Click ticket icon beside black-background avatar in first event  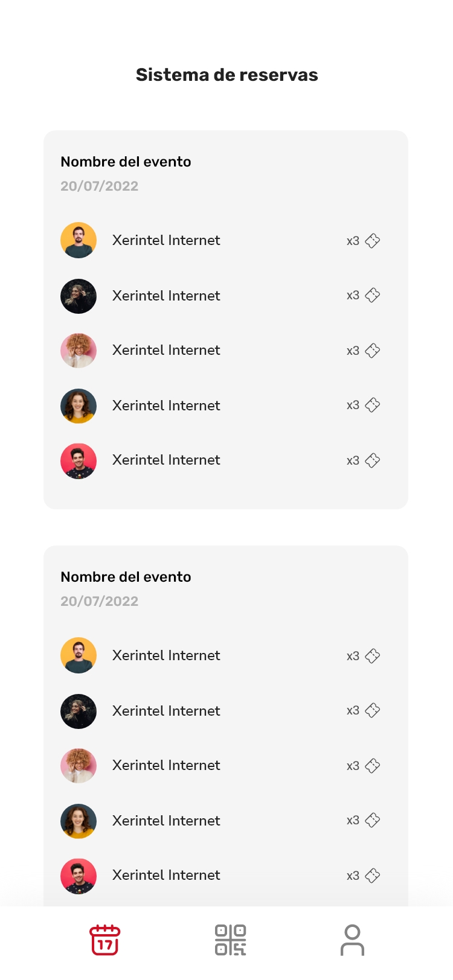point(373,295)
